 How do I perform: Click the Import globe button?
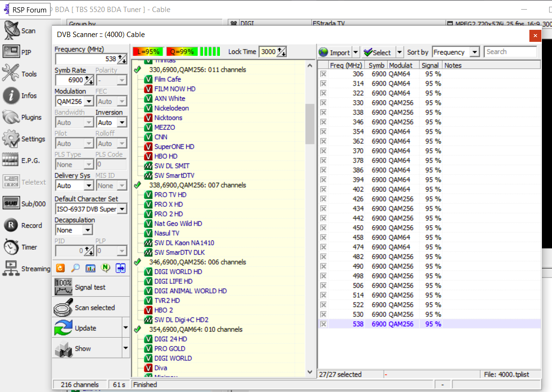[x=334, y=52]
